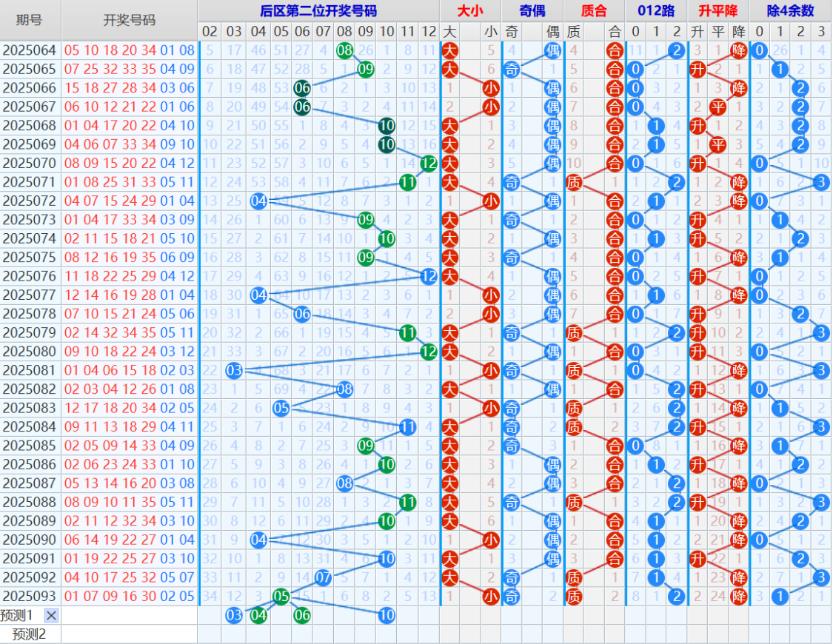Click red 质 marker in row 2025071
Viewport: 833px width, 644px height.
[573, 182]
